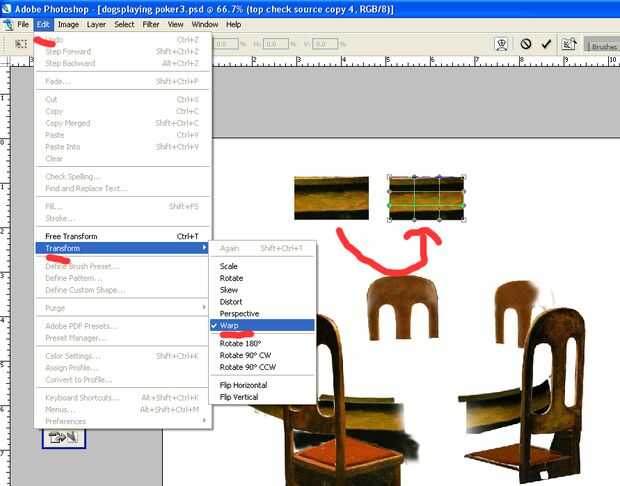Cancel the transform with the circle-slash icon
This screenshot has height=486, width=620.
(525, 43)
